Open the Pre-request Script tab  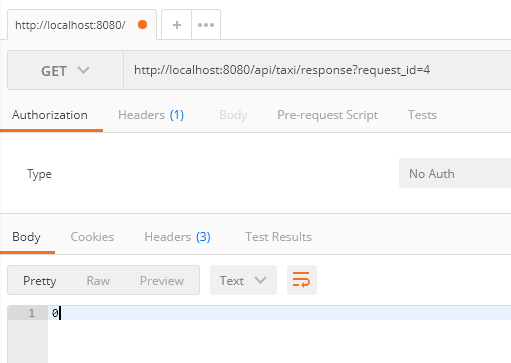pos(327,115)
